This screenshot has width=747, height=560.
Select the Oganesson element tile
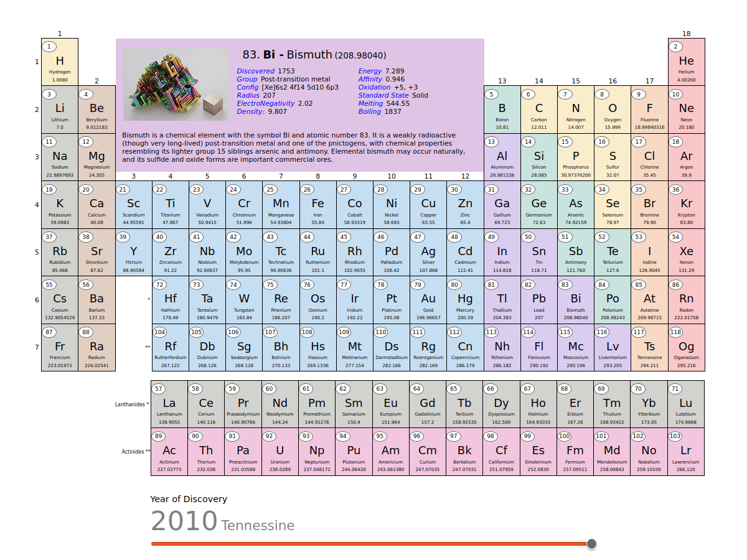click(686, 348)
